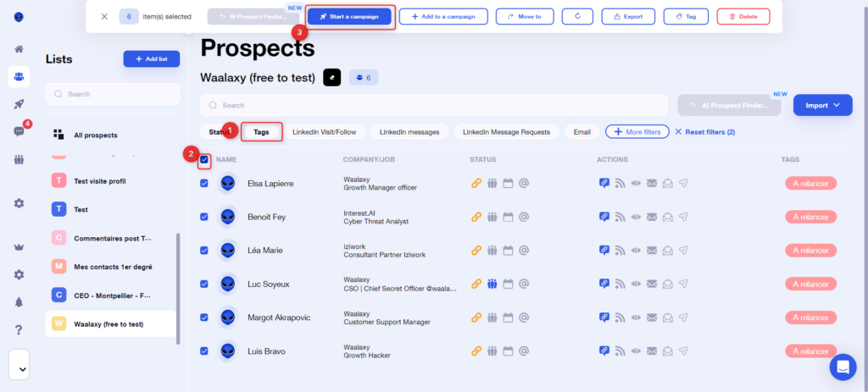Click the lists panel scrollbar

178,288
